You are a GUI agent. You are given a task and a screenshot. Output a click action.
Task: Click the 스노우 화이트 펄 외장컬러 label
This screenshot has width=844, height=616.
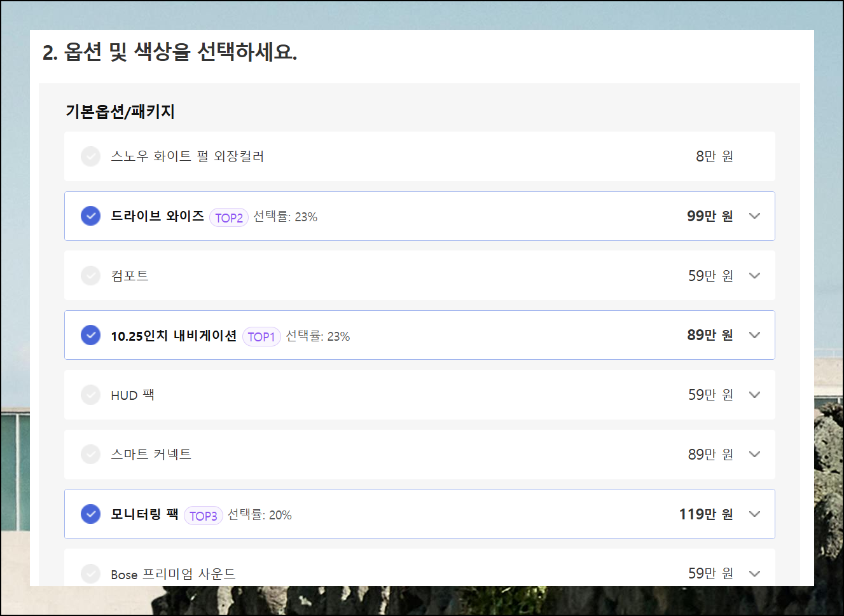click(188, 156)
